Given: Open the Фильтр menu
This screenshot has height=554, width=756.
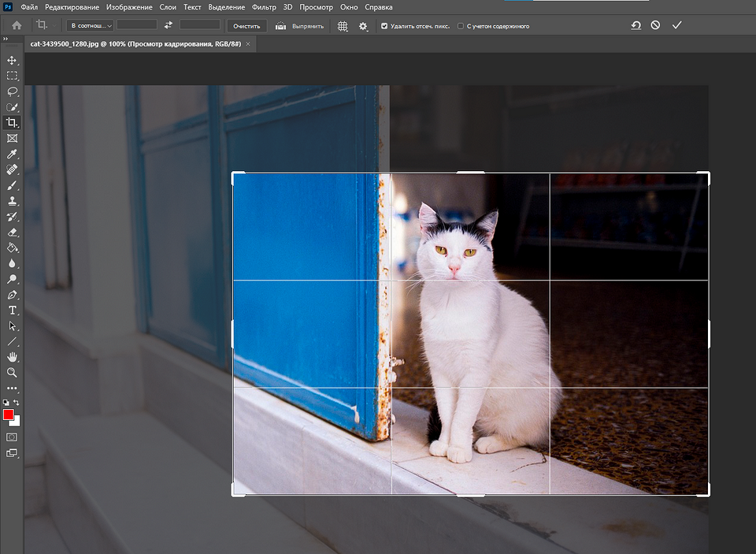Looking at the screenshot, I should click(x=264, y=7).
